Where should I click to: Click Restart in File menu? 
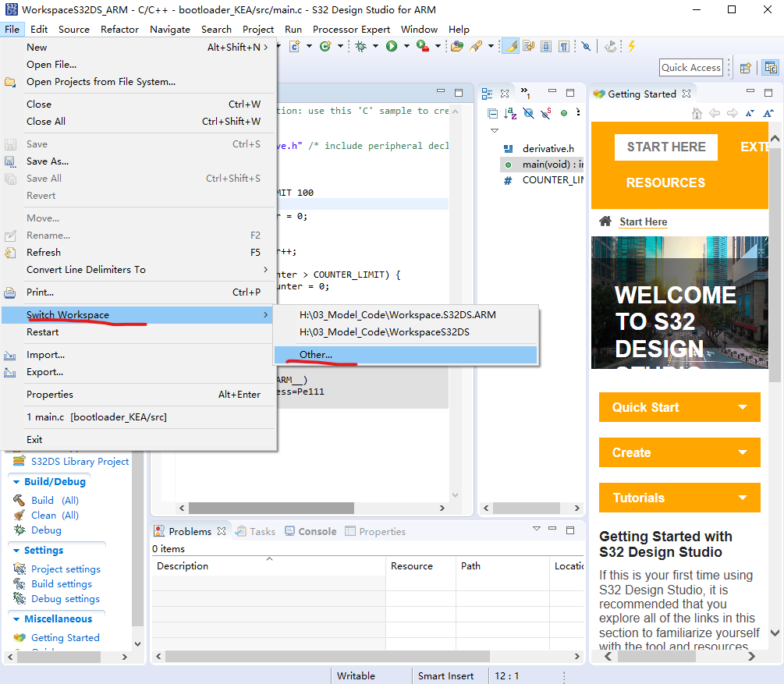[x=139, y=332]
